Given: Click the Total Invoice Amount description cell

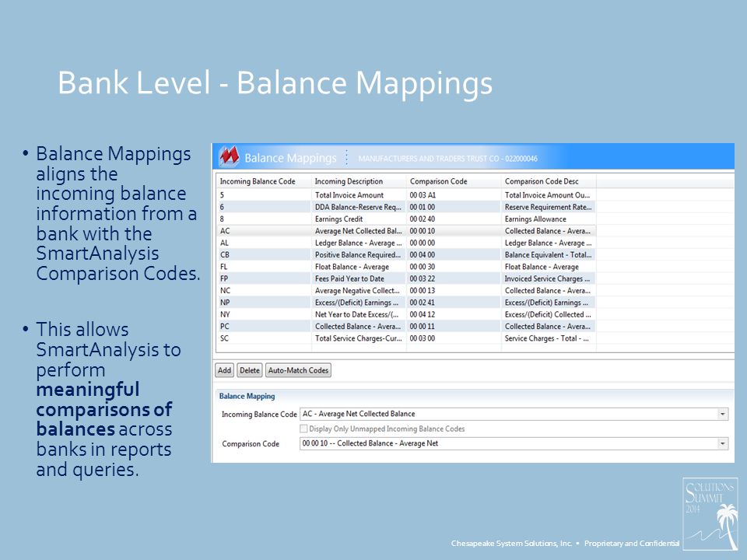Looking at the screenshot, I should point(359,194).
